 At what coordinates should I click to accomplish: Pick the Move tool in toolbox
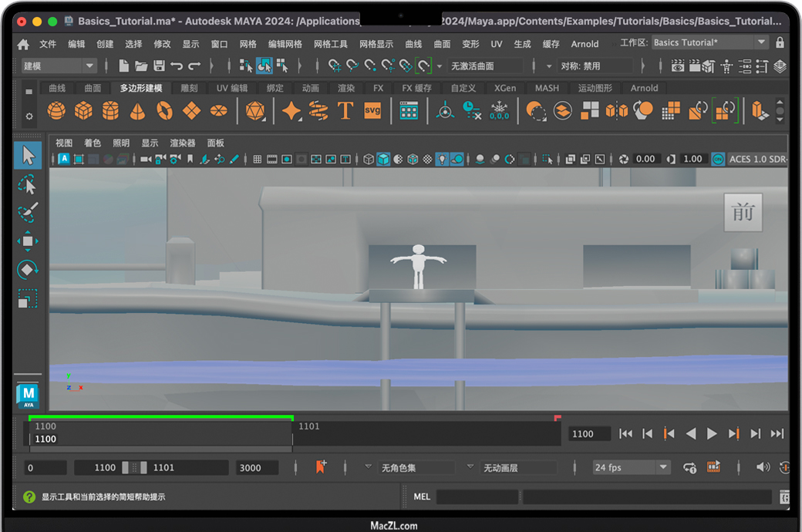tap(28, 241)
